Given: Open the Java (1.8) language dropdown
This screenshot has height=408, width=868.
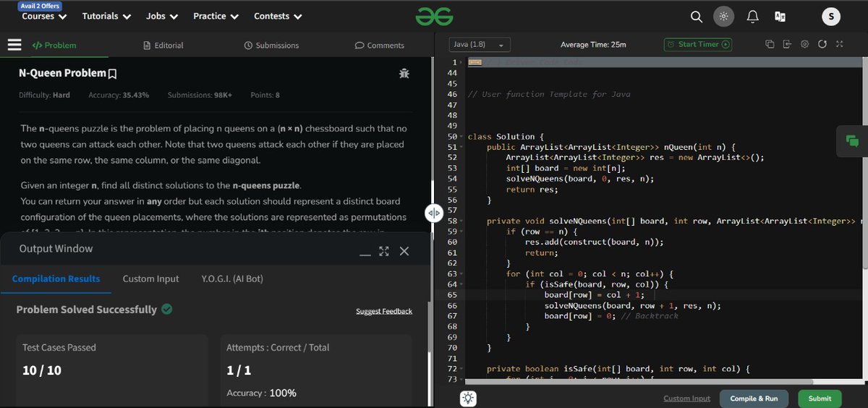Looking at the screenshot, I should (x=480, y=45).
